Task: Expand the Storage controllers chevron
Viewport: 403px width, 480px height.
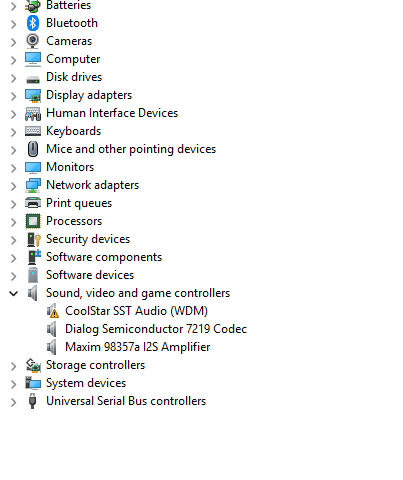Action: coord(13,366)
